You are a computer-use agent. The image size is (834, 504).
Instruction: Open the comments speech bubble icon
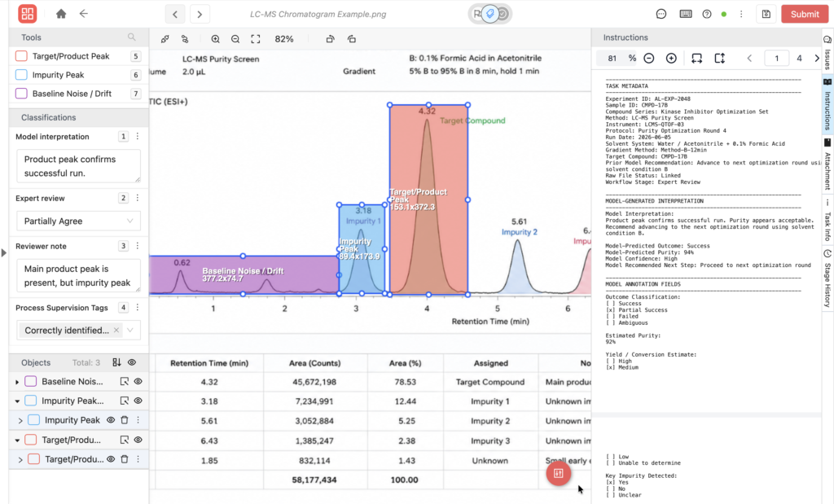tap(661, 15)
